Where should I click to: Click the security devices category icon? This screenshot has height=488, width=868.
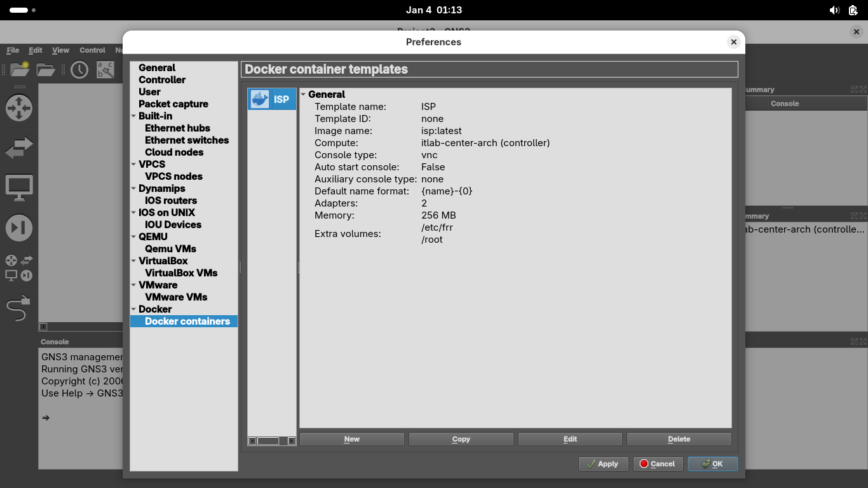point(19,228)
